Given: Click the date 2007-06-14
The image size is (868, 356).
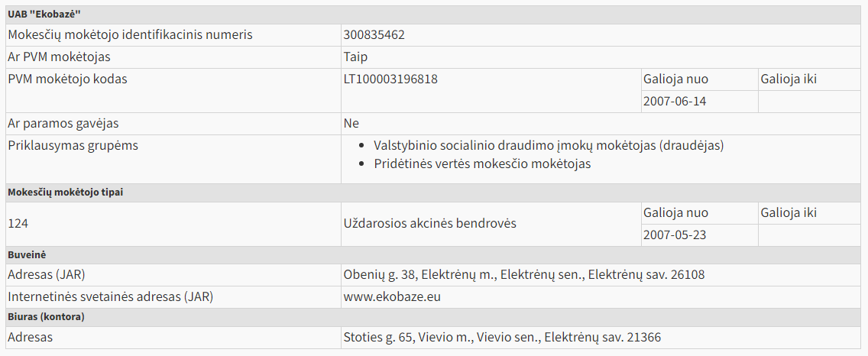Looking at the screenshot, I should 675,102.
